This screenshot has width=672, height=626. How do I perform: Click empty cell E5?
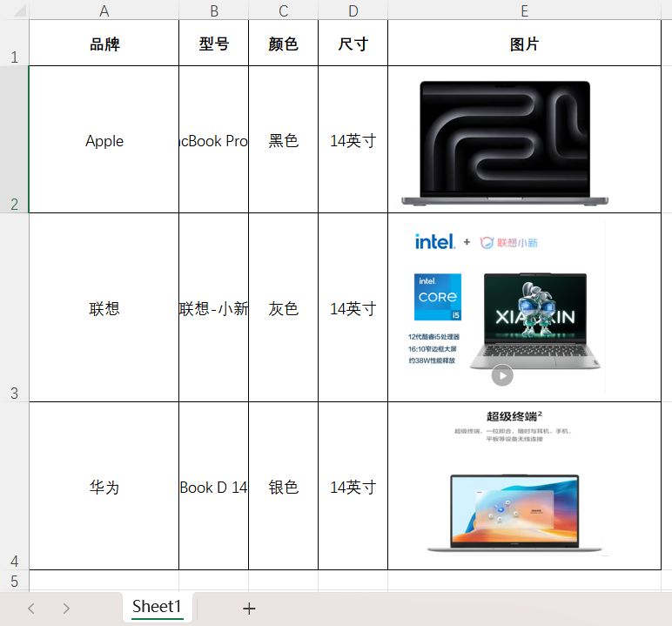524,581
